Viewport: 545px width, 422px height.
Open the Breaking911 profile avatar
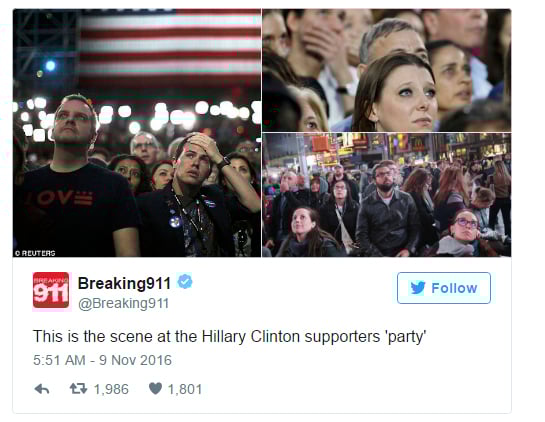pos(51,290)
